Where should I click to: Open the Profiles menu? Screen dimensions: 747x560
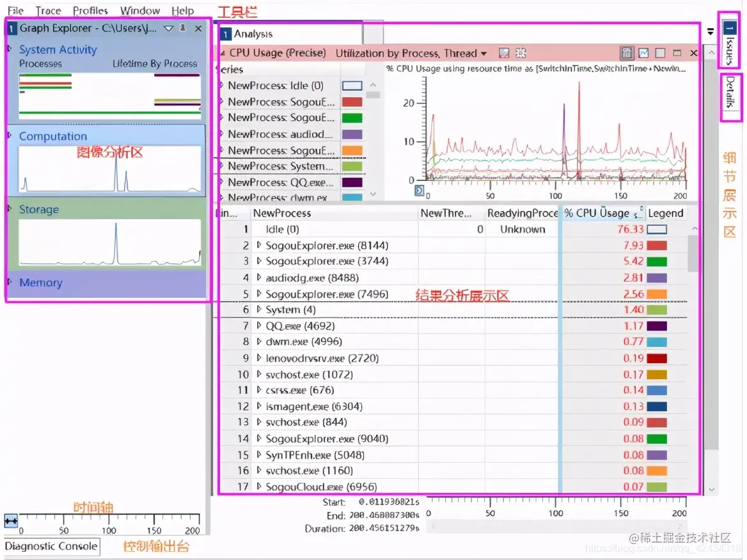point(90,10)
